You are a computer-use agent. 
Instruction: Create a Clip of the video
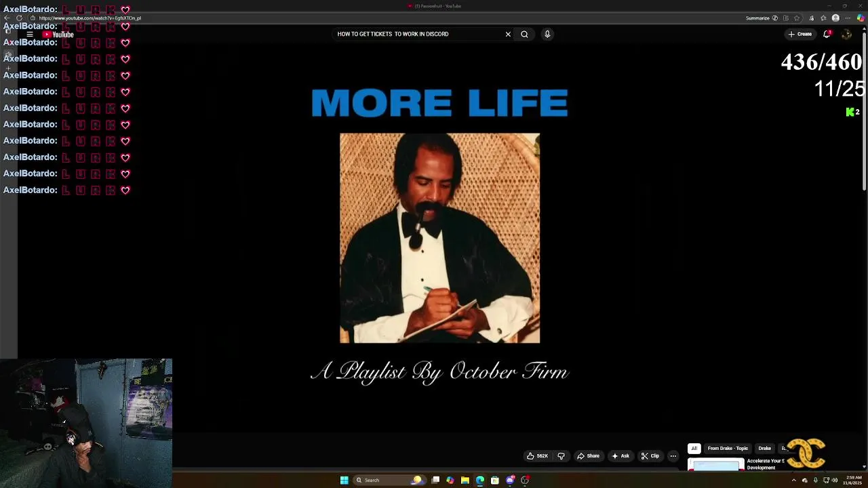[650, 456]
